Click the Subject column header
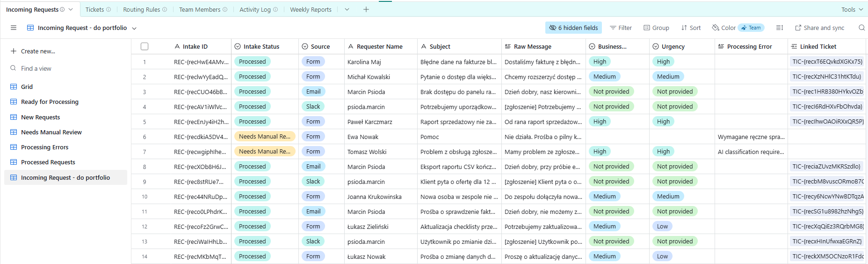Screen dimensions: 868x264 [x=459, y=46]
